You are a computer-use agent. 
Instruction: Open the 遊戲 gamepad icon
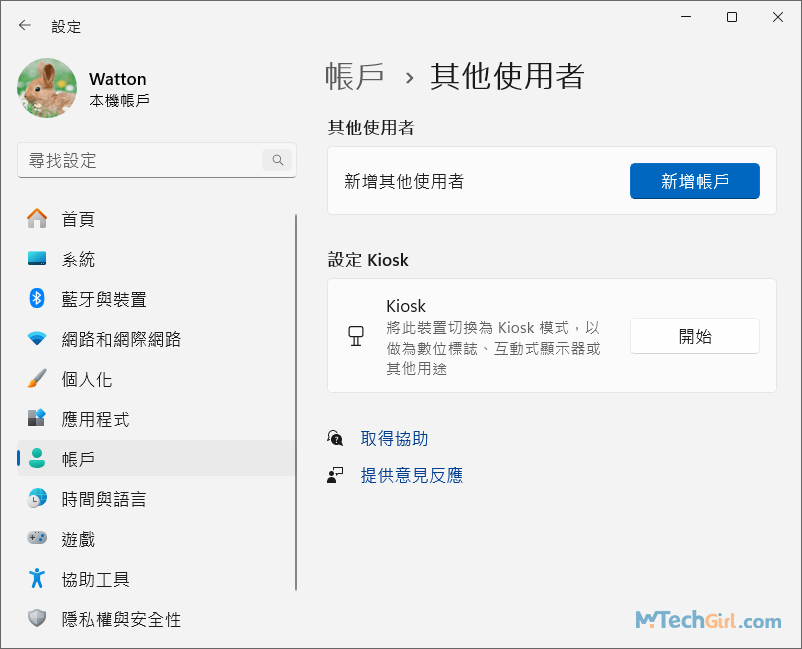(37, 539)
